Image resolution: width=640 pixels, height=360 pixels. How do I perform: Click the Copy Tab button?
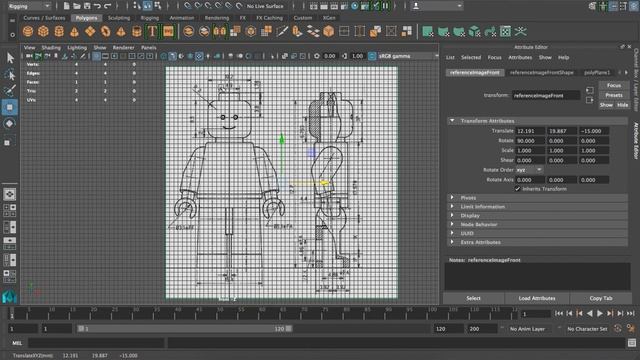[601, 298]
